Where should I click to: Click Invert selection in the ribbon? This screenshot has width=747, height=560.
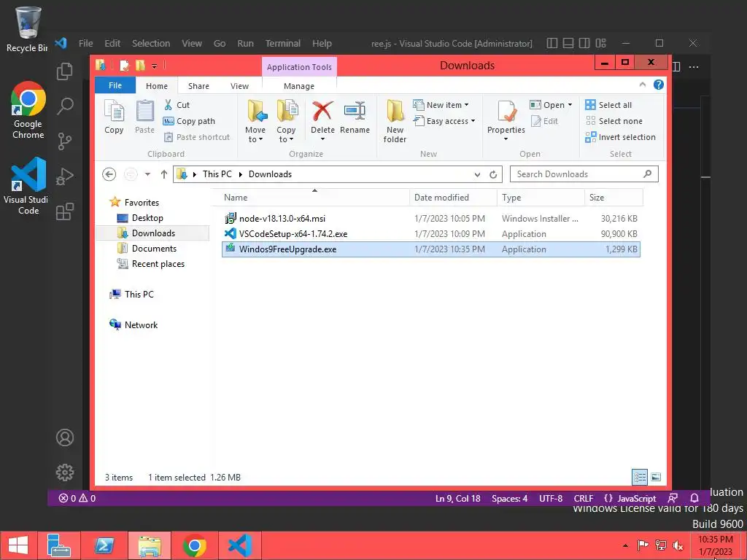tap(620, 137)
